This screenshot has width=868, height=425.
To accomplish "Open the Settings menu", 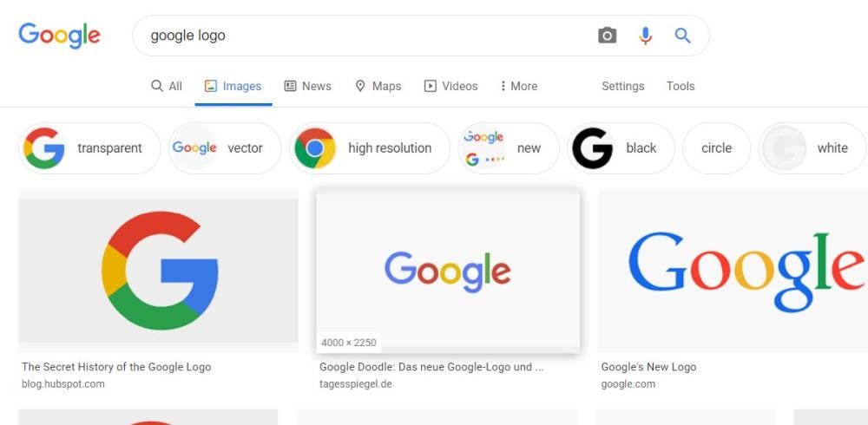I will coord(622,86).
